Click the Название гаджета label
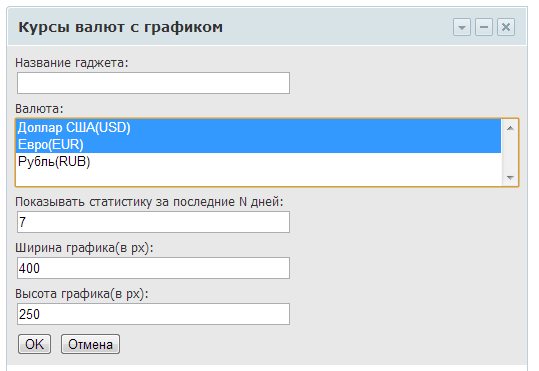539x371 pixels. [x=72, y=63]
